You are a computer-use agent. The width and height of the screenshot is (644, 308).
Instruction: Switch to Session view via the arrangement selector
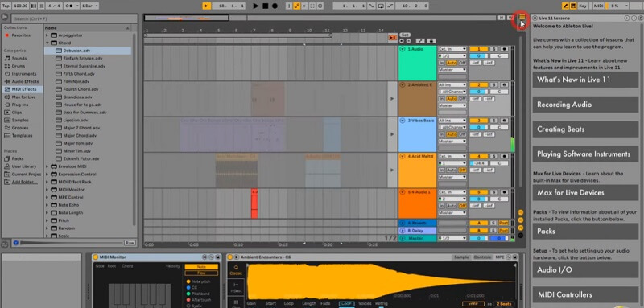click(522, 17)
